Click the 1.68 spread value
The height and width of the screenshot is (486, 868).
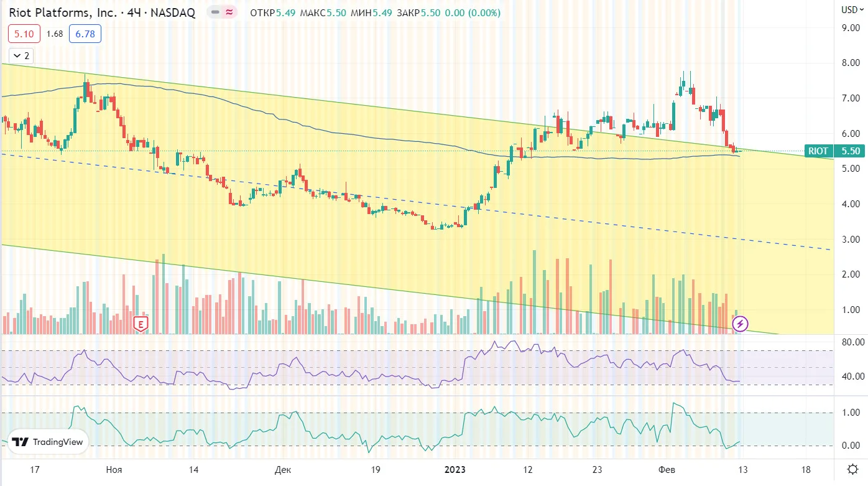click(55, 34)
